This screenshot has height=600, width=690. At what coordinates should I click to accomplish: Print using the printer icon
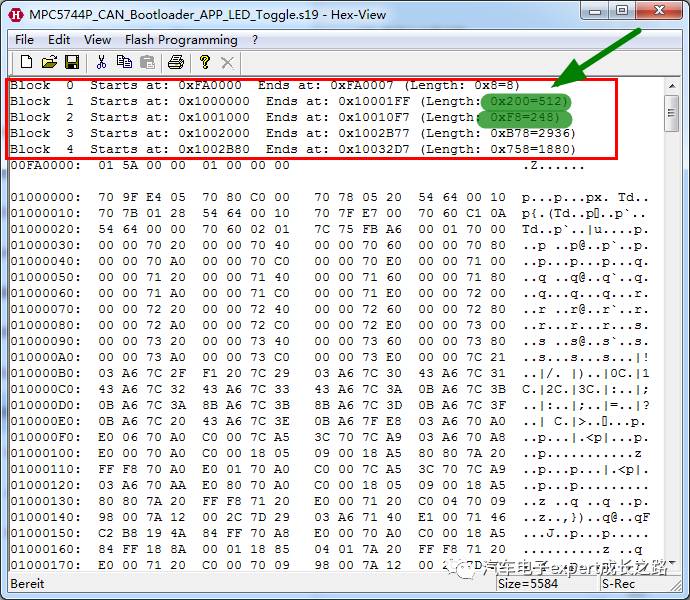click(x=176, y=62)
